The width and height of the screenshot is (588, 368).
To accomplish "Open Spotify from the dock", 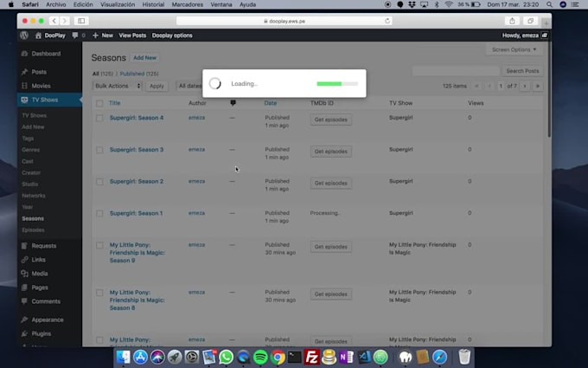I will click(x=260, y=357).
